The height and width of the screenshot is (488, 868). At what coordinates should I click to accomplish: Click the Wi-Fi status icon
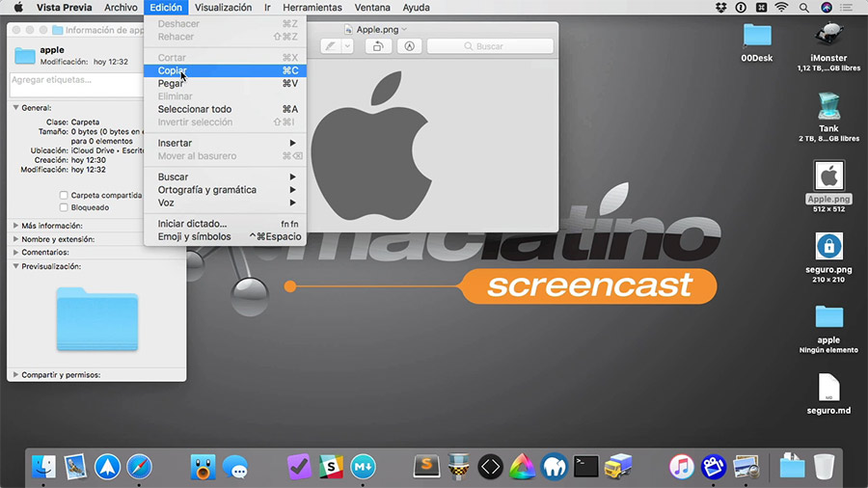coord(781,7)
